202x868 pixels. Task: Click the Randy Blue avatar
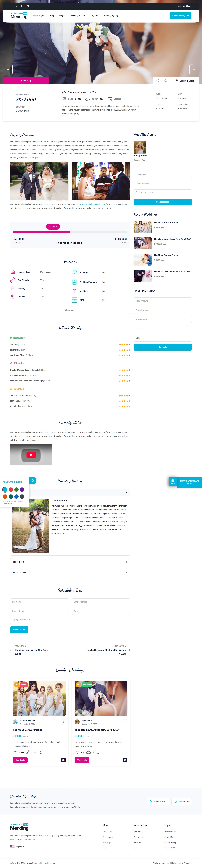tap(77, 722)
